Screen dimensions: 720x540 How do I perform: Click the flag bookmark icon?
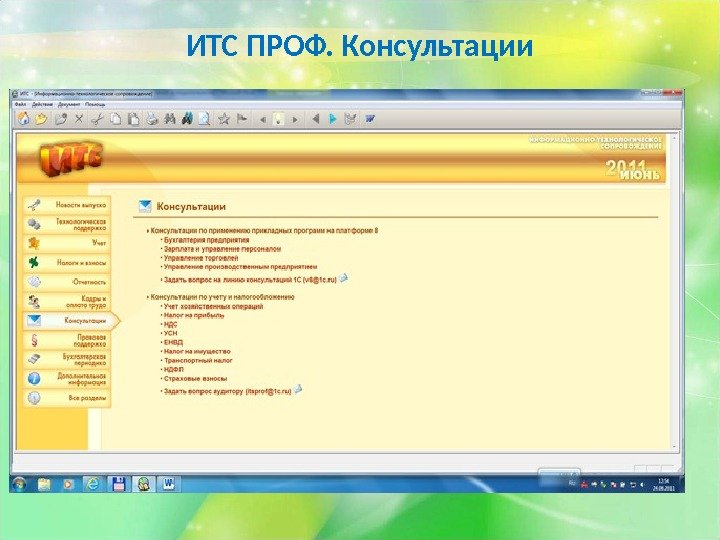[x=242, y=119]
